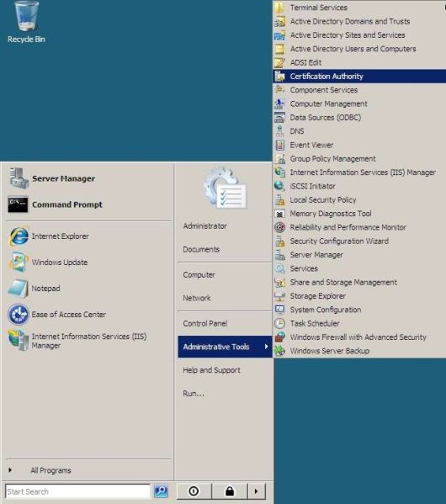Open Ease of Access Center icon

19,315
